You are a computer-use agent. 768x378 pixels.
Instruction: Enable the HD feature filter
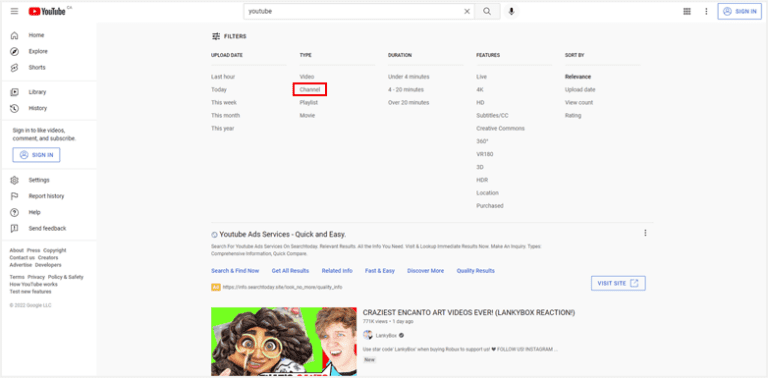[480, 103]
